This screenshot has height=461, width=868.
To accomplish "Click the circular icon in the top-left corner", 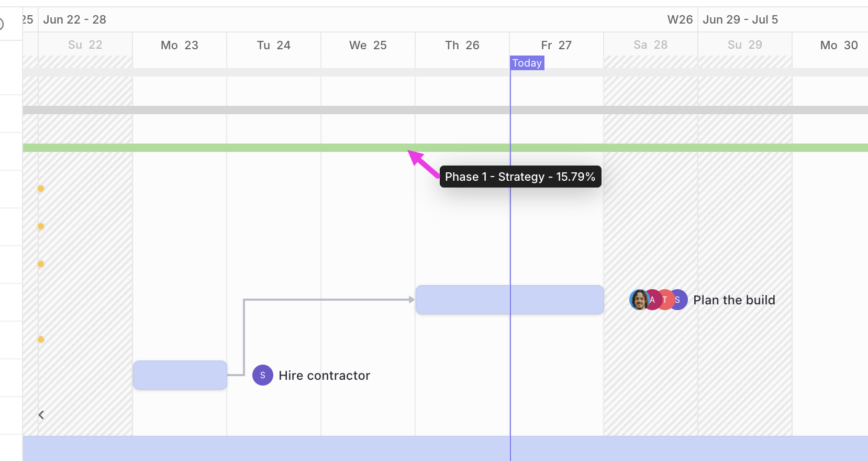I will 2,23.
